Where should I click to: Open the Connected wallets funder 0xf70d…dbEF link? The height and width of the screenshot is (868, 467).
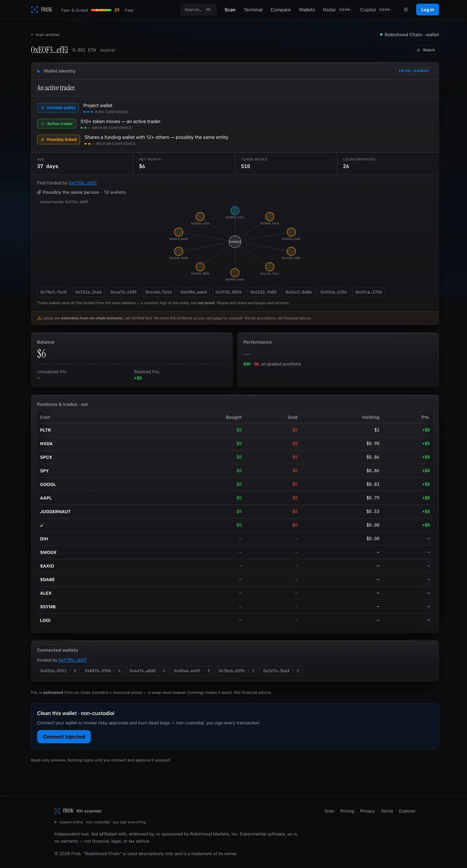(73, 660)
